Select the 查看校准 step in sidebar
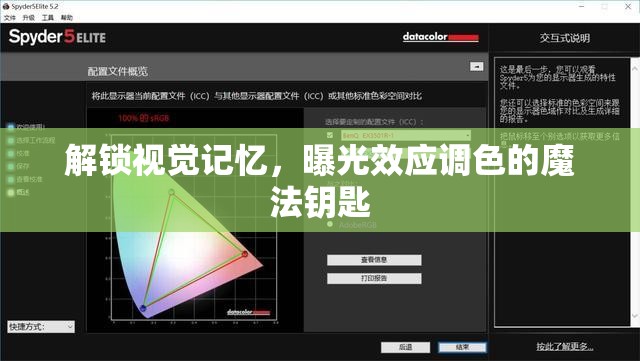640x361 pixels. 25,179
